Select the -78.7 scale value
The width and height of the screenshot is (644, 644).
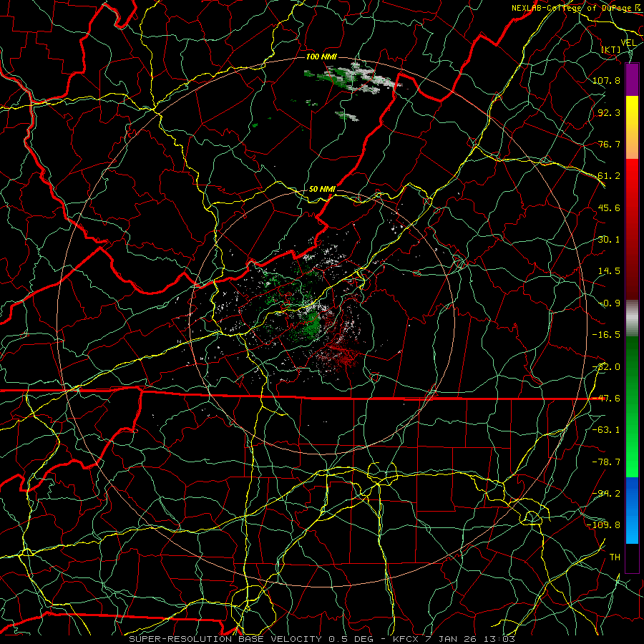tap(606, 462)
